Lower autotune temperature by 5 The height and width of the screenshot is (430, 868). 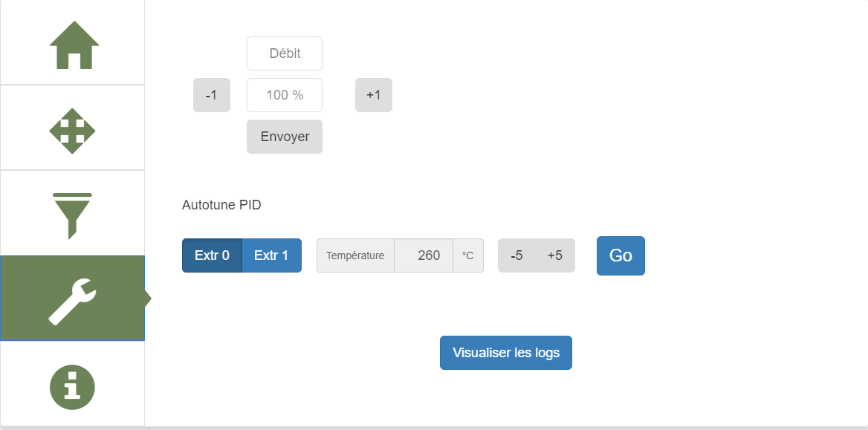516,255
